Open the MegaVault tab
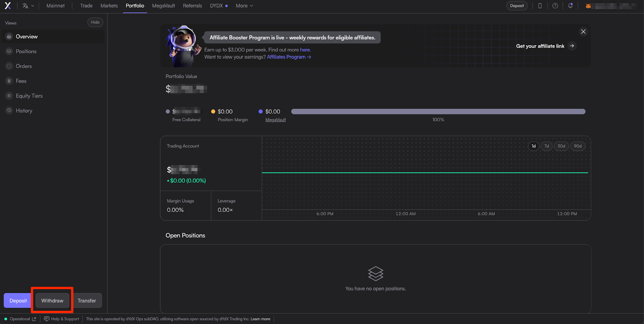Viewport: 644px width, 324px height. pyautogui.click(x=163, y=6)
